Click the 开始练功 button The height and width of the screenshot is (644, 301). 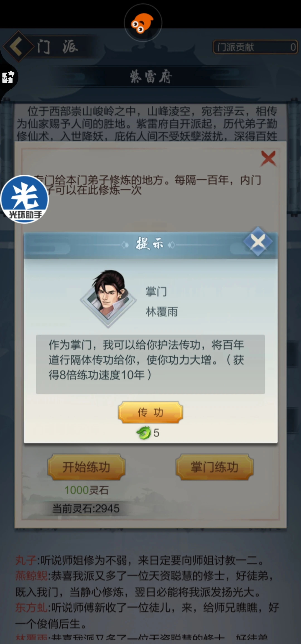(86, 467)
